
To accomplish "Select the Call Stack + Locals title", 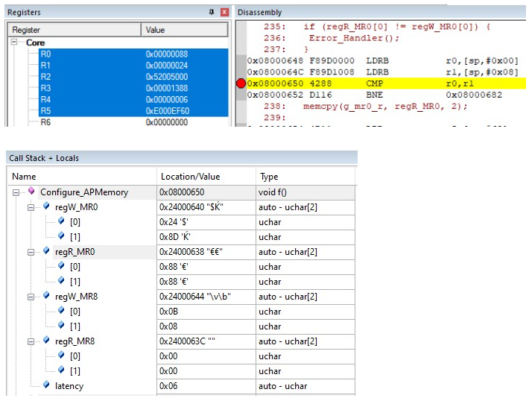I will click(44, 158).
